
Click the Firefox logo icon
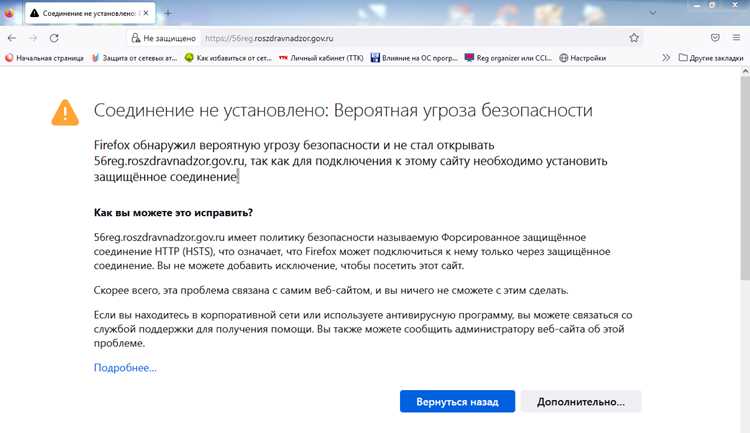9,13
